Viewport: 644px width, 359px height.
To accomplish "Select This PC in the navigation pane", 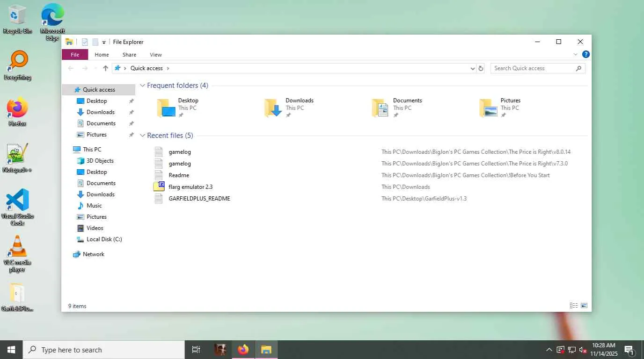I will pyautogui.click(x=92, y=150).
